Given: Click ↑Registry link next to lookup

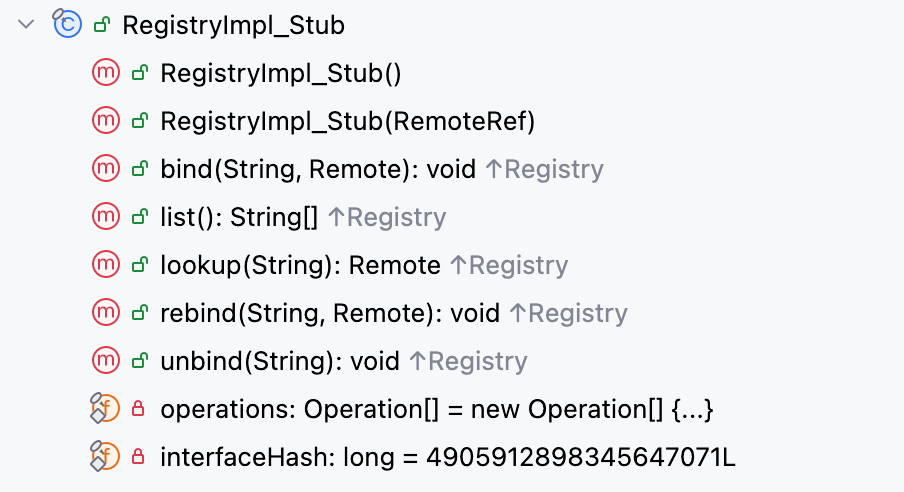Looking at the screenshot, I should [x=509, y=265].
